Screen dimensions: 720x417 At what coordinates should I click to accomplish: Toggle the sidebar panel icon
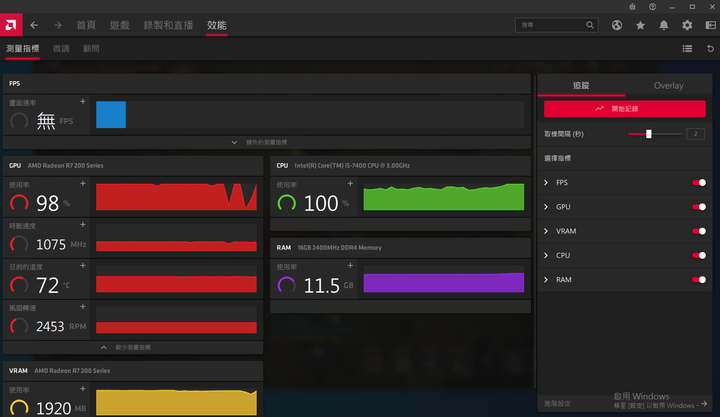(x=710, y=25)
